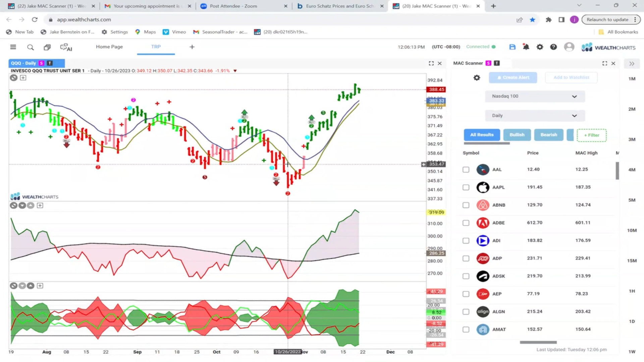Tick the ADI checkbox

coord(466,241)
